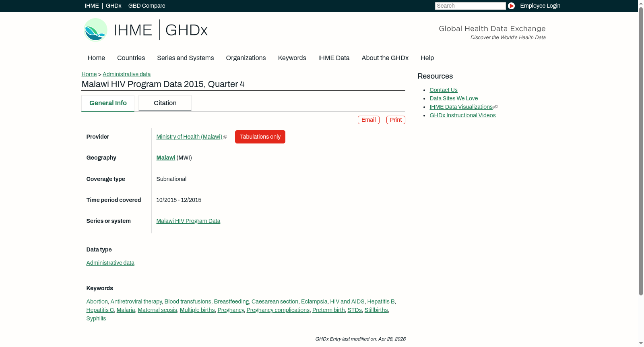Open Series and Systems menu
The height and width of the screenshot is (347, 644).
coord(186,58)
